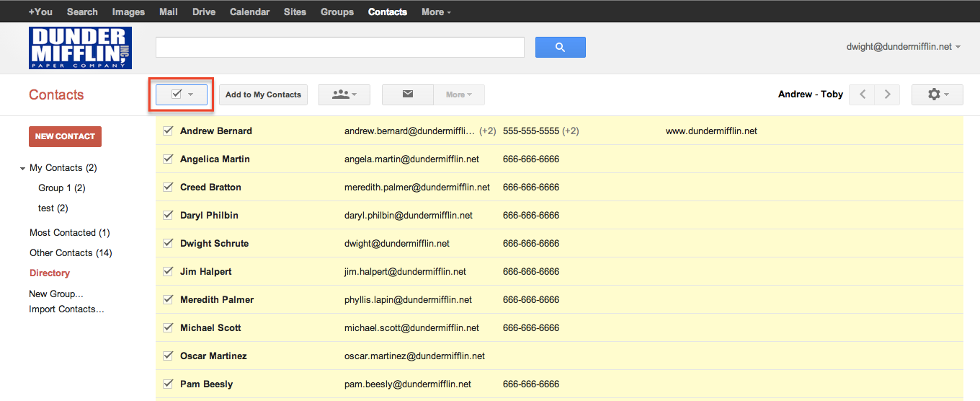Open the select-all checkbox dropdown
980x401 pixels.
pos(182,94)
